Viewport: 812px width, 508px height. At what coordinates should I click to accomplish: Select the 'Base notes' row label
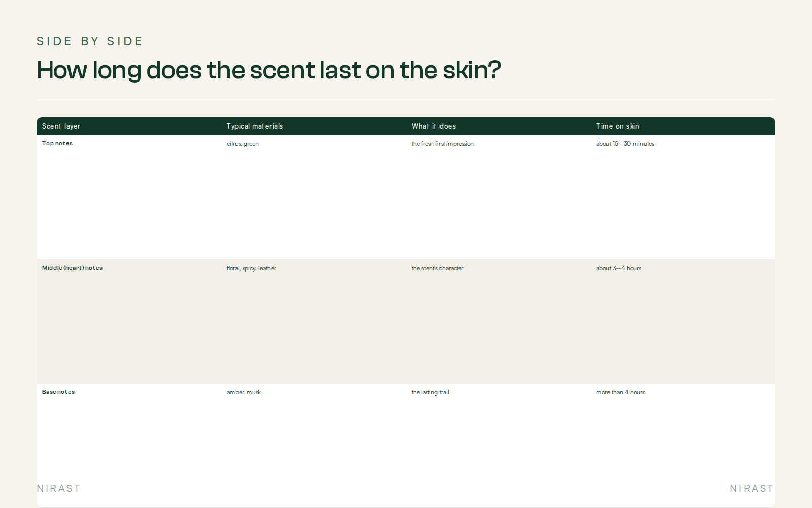coord(58,392)
